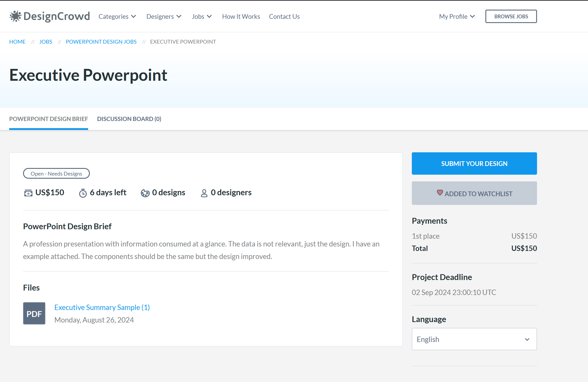Click the 1st place payment row
The image size is (588, 382).
[x=474, y=236]
